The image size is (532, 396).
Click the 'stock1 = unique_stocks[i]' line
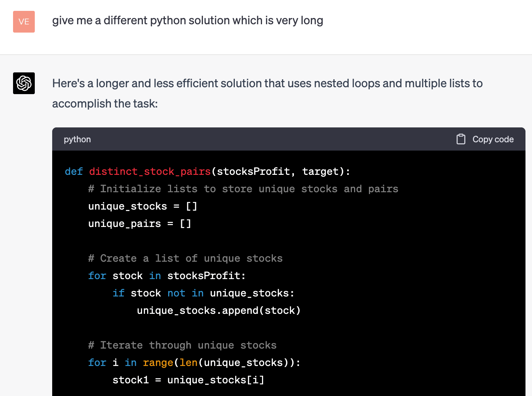(188, 380)
